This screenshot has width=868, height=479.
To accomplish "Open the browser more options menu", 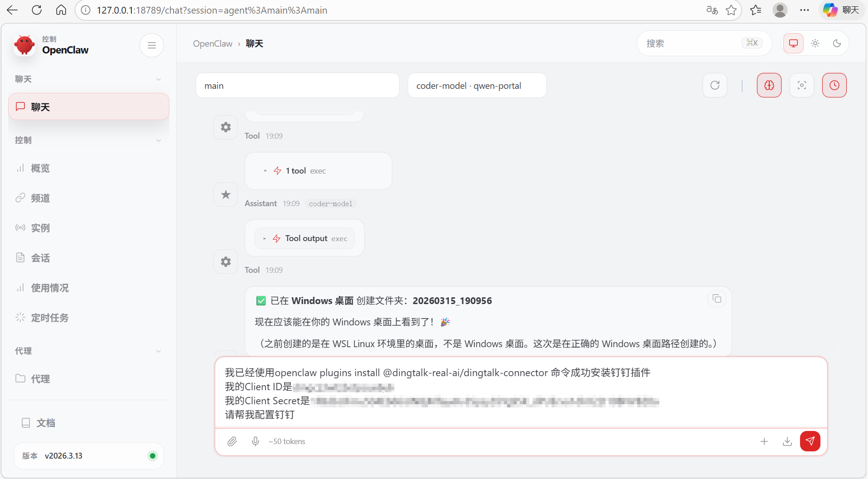I will 805,10.
